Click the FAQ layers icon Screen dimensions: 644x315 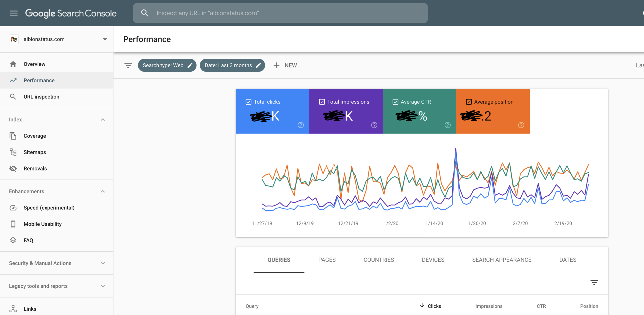[13, 240]
